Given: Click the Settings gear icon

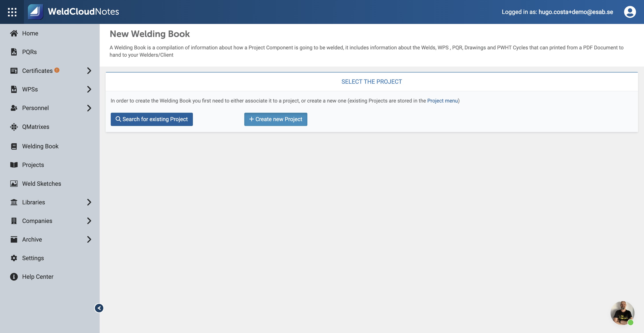Looking at the screenshot, I should pos(14,258).
